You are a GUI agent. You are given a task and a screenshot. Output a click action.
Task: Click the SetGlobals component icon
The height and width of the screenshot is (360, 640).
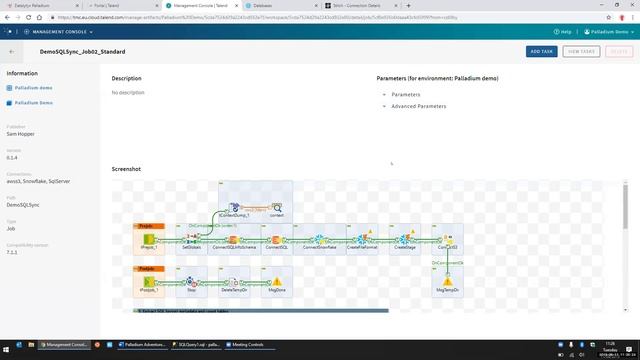(x=191, y=239)
